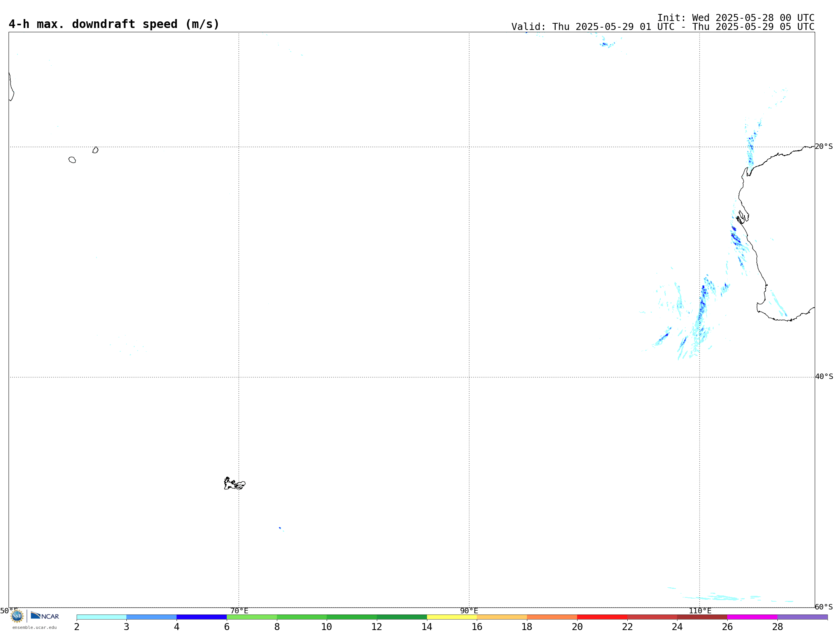Click the light orange 16-18 m/s color swatch
Viewport: 840px width, 632px height.
(x=502, y=617)
